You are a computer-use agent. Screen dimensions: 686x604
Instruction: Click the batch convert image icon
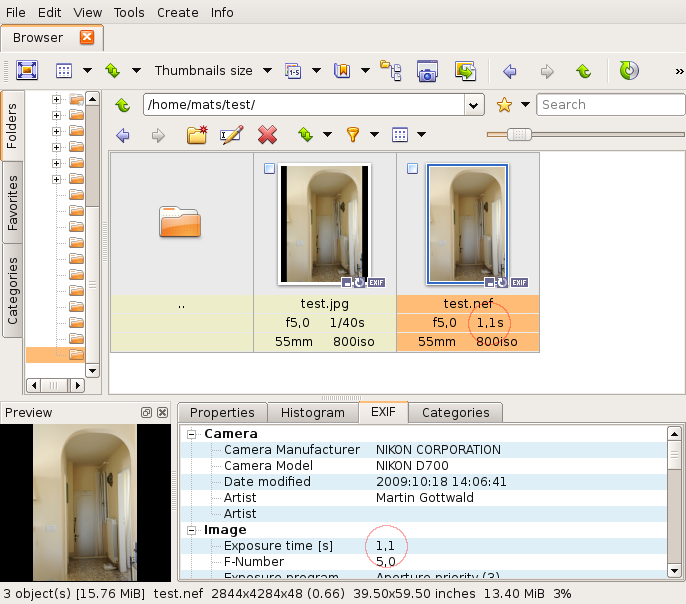pos(465,70)
